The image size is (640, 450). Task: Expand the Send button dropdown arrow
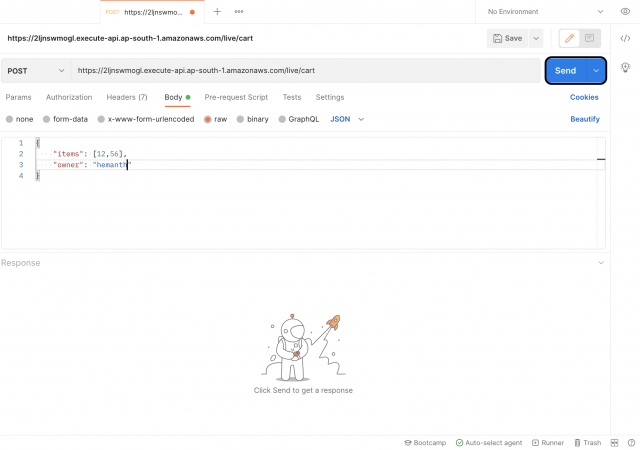(596, 71)
